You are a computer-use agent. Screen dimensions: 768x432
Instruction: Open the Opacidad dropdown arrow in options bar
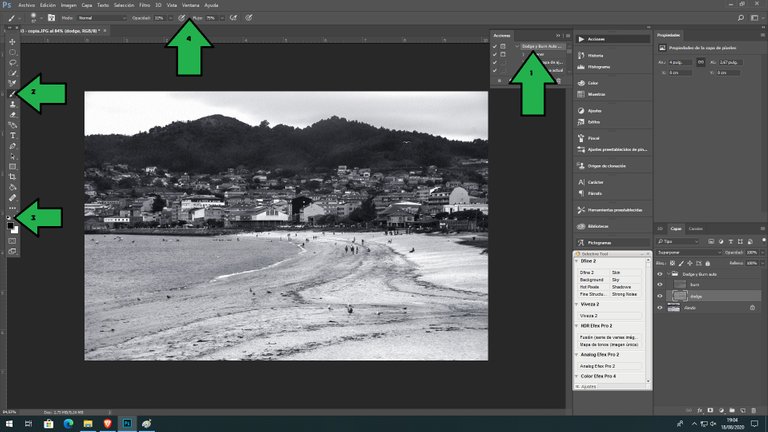[x=170, y=18]
